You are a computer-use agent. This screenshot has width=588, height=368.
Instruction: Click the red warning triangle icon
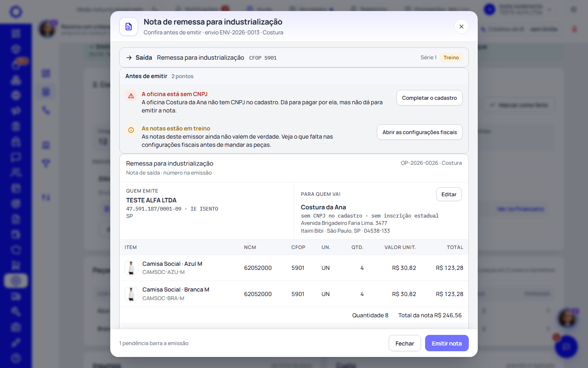pos(131,96)
